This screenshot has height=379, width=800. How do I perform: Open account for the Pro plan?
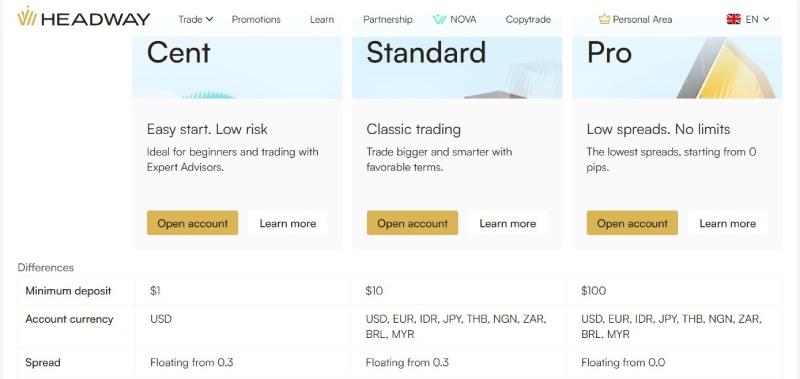point(632,223)
